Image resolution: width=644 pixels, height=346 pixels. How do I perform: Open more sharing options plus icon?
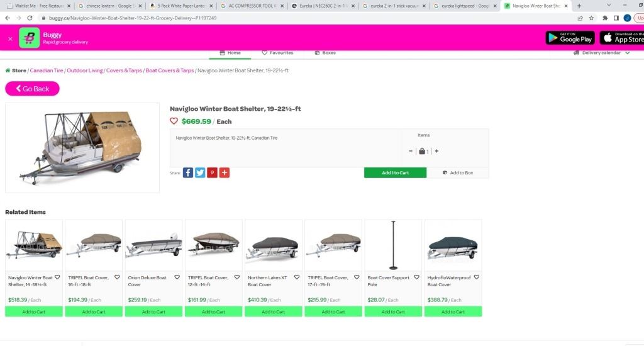[224, 172]
